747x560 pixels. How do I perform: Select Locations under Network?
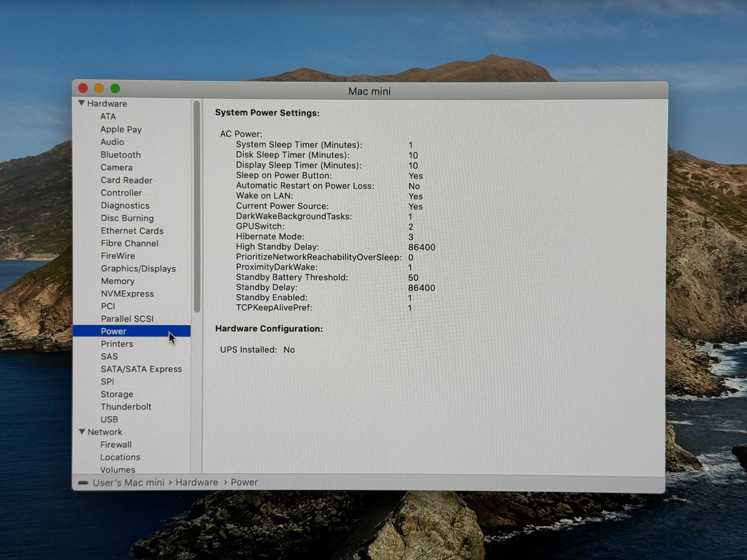point(120,457)
